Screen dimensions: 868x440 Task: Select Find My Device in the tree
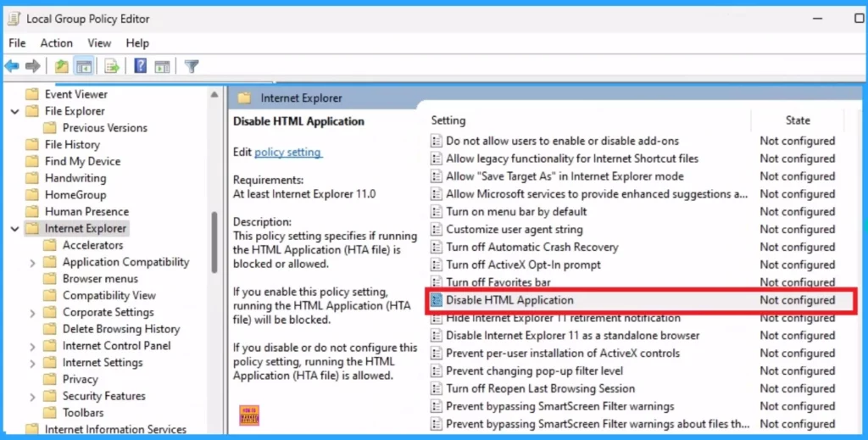pyautogui.click(x=82, y=161)
